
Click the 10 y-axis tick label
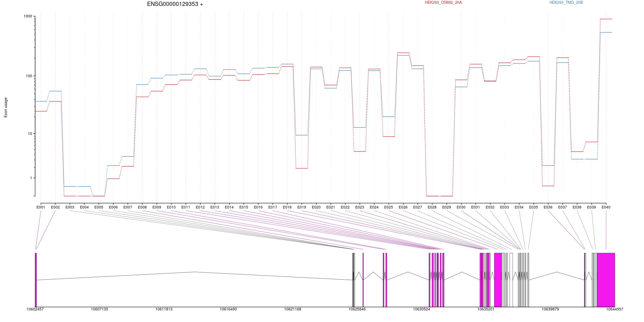tap(30, 134)
